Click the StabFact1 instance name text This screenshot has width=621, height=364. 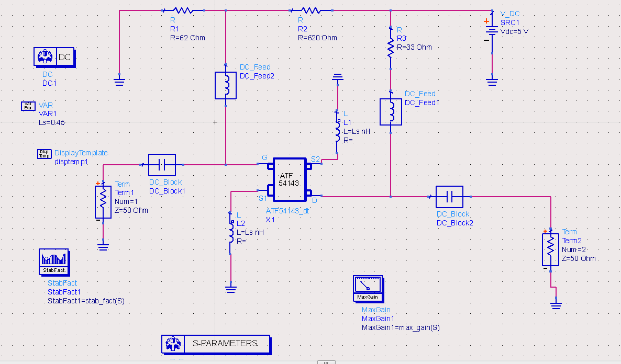tap(64, 292)
